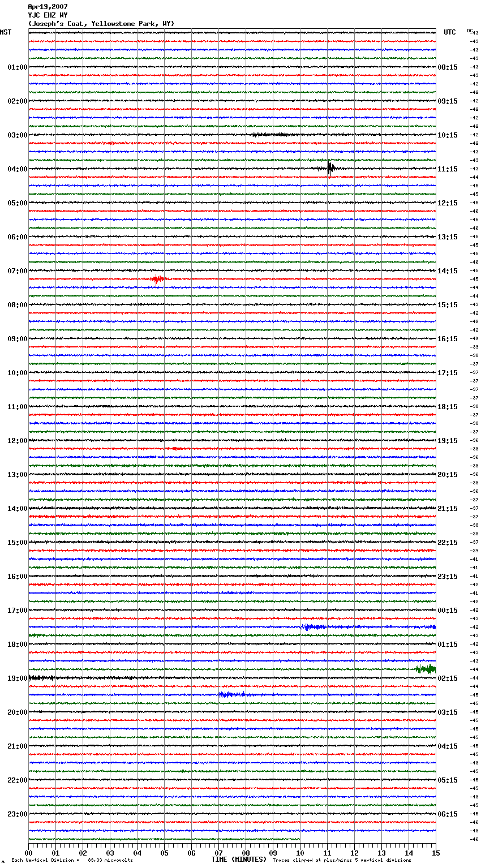481x868 pixels.
Task: Click the 08:15 UTC time label
Action: tap(448, 67)
